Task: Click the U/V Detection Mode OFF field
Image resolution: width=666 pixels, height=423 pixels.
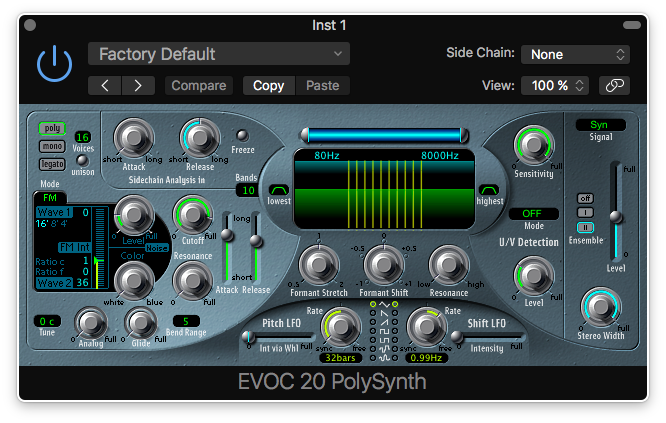Action: [x=533, y=213]
